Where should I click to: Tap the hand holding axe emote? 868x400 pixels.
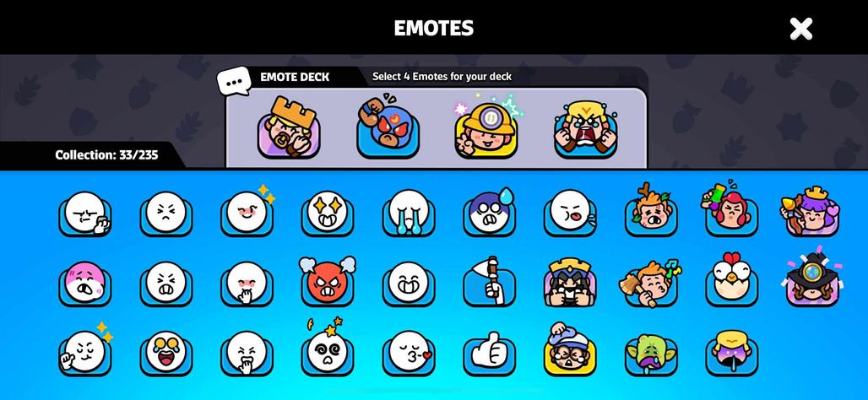[489, 284]
